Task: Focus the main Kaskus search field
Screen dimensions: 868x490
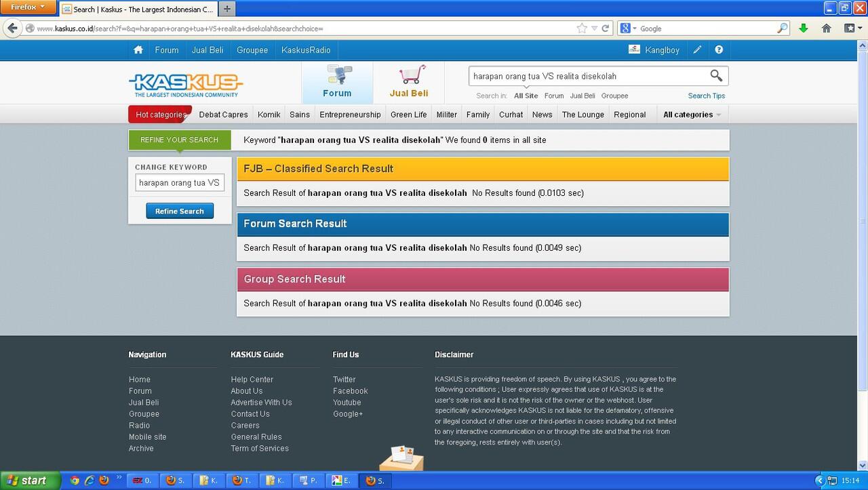Action: point(588,76)
